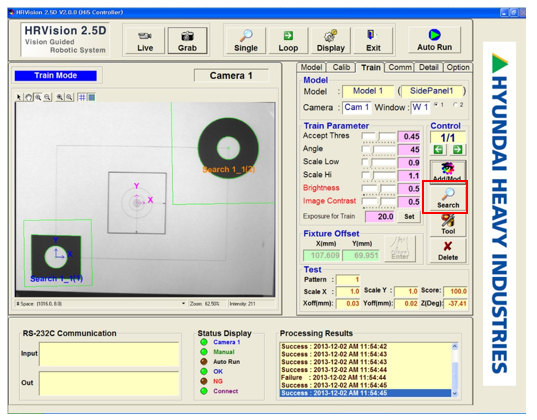Click the Z(Deg) value -37.41

455,304
